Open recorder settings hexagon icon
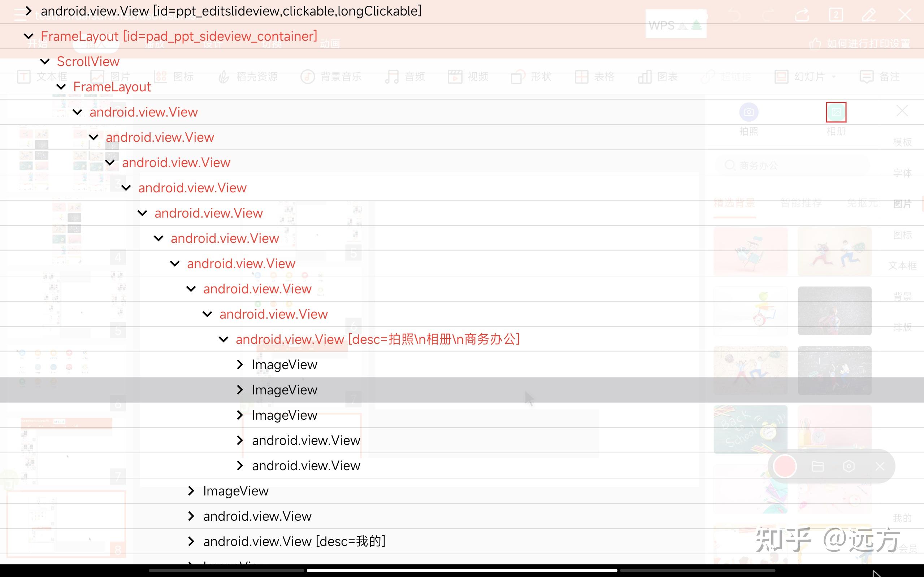924x577 pixels. (x=849, y=466)
